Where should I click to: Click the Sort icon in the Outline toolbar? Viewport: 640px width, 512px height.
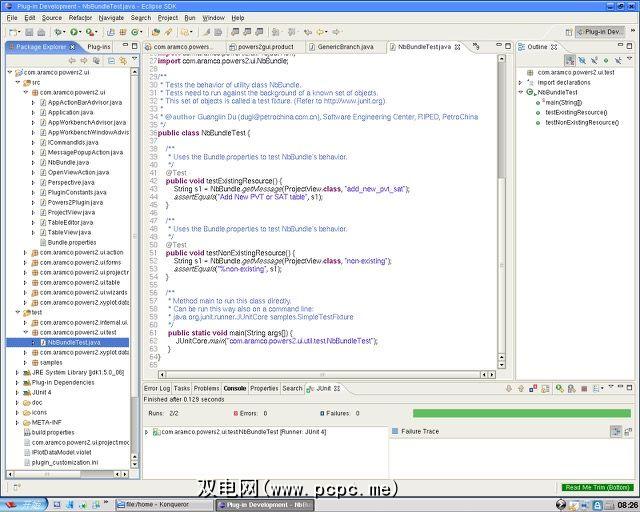click(x=569, y=59)
